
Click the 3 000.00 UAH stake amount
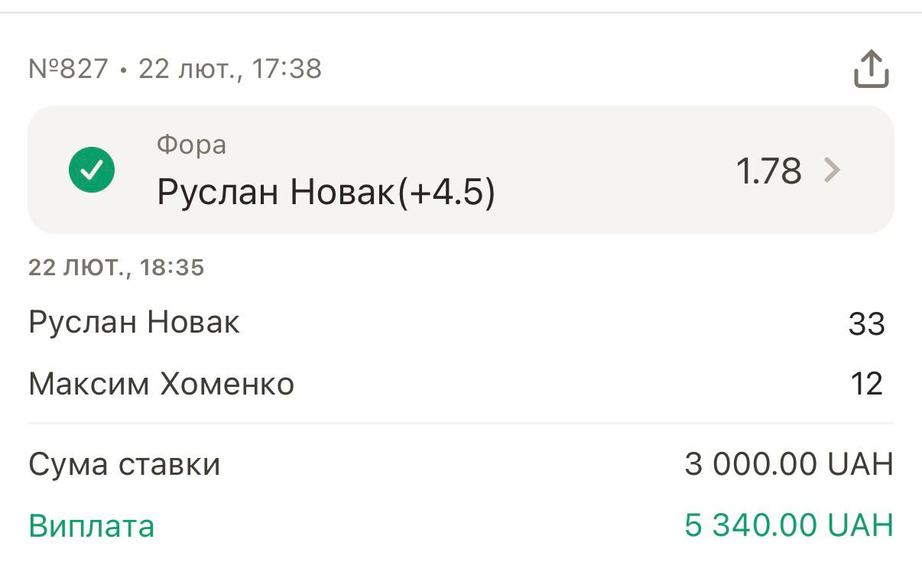coord(788,464)
